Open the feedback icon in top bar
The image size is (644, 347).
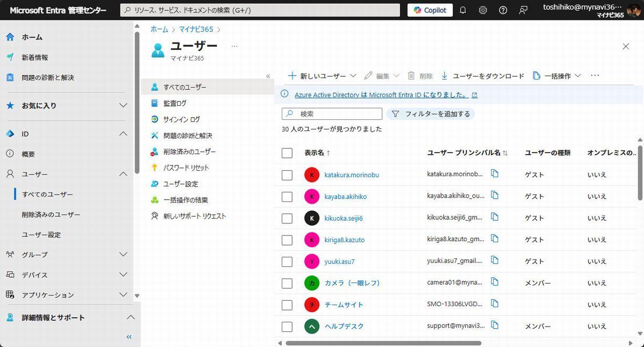523,10
